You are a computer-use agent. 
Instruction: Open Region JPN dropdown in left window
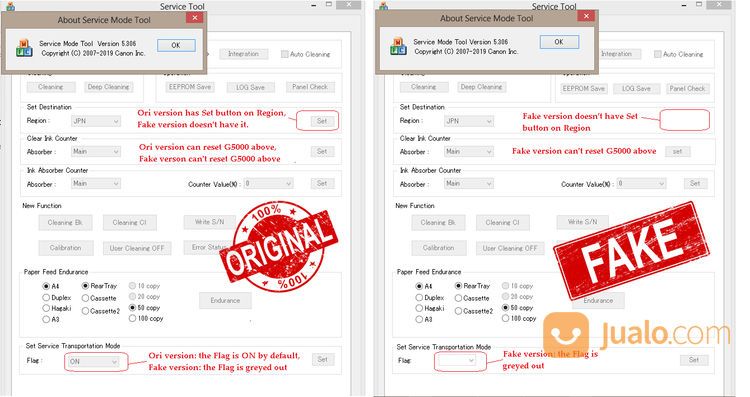pyautogui.click(x=96, y=121)
